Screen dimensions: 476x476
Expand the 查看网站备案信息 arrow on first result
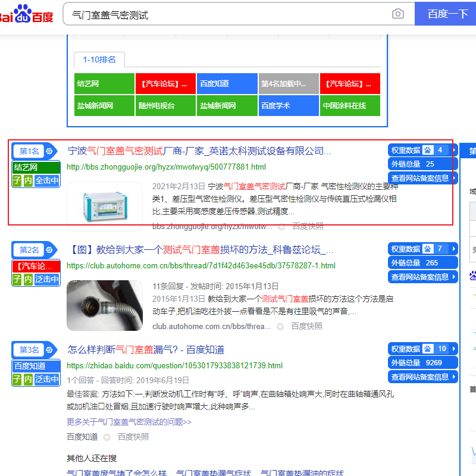click(455, 177)
